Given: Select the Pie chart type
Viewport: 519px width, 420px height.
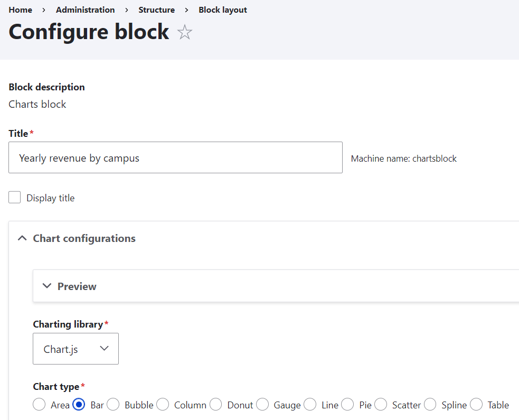Looking at the screenshot, I should click(x=347, y=404).
